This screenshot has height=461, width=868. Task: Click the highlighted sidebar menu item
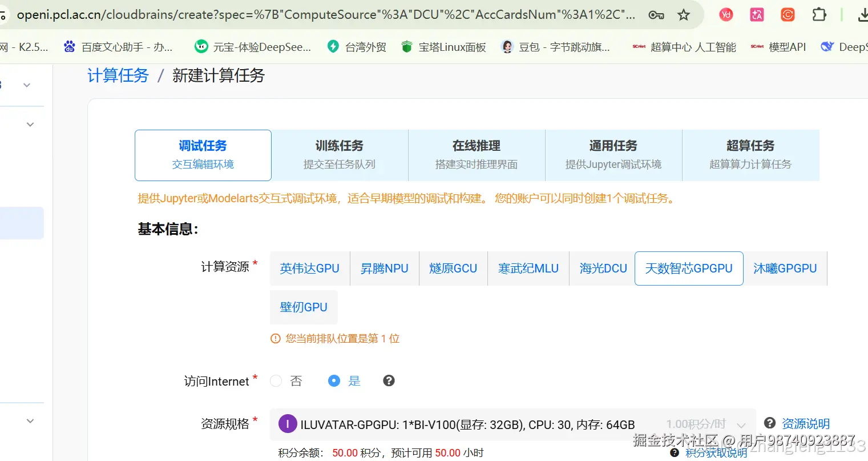pyautogui.click(x=22, y=223)
